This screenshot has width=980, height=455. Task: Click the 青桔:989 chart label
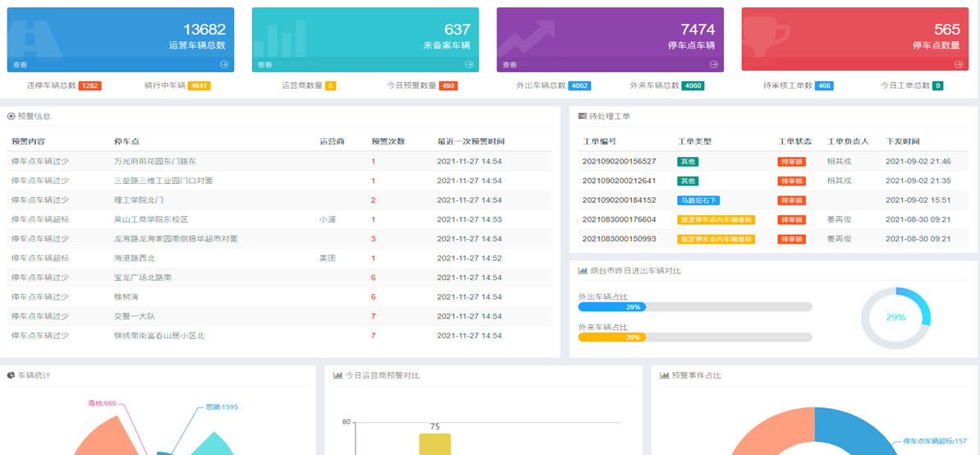point(102,403)
